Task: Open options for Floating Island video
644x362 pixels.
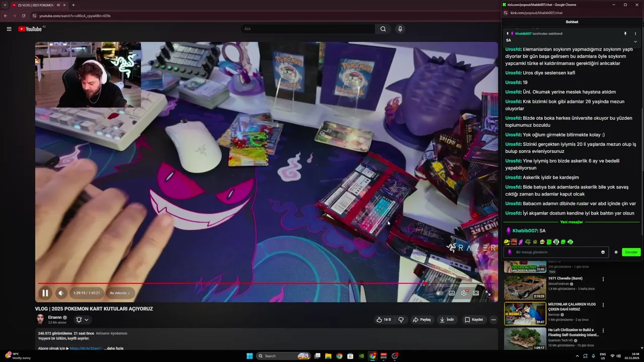Action: (x=603, y=331)
